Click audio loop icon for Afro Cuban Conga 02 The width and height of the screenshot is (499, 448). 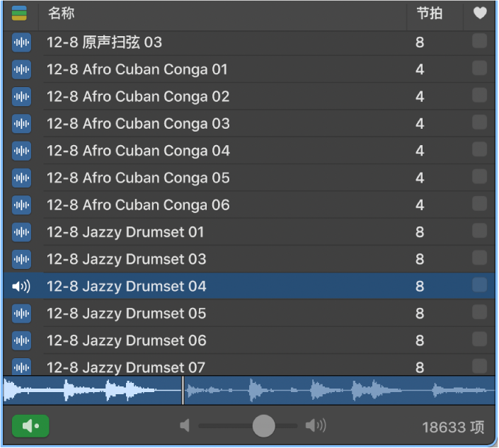coord(21,96)
